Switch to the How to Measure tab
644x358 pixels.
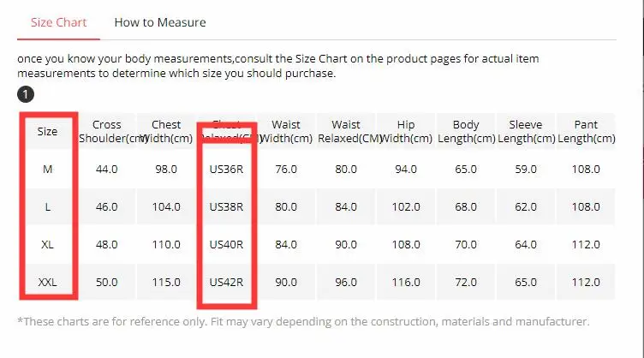pos(160,22)
